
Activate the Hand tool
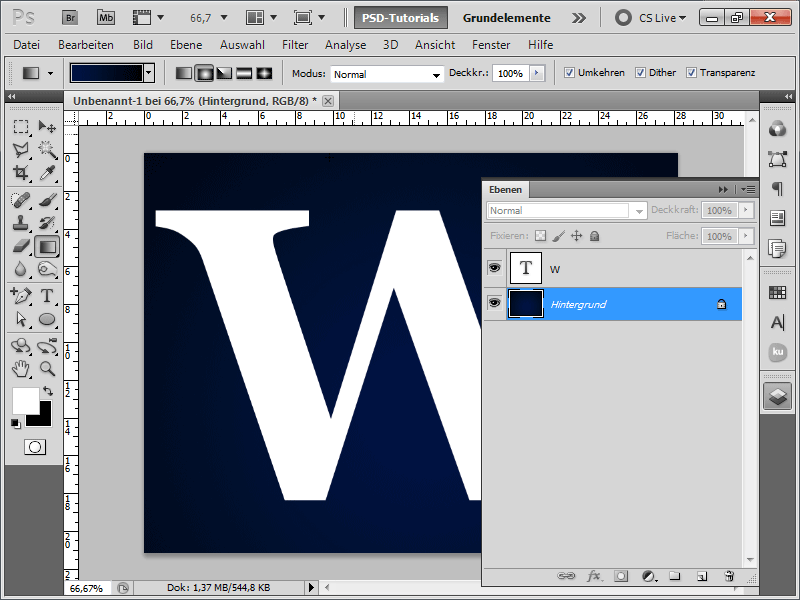pyautogui.click(x=21, y=369)
